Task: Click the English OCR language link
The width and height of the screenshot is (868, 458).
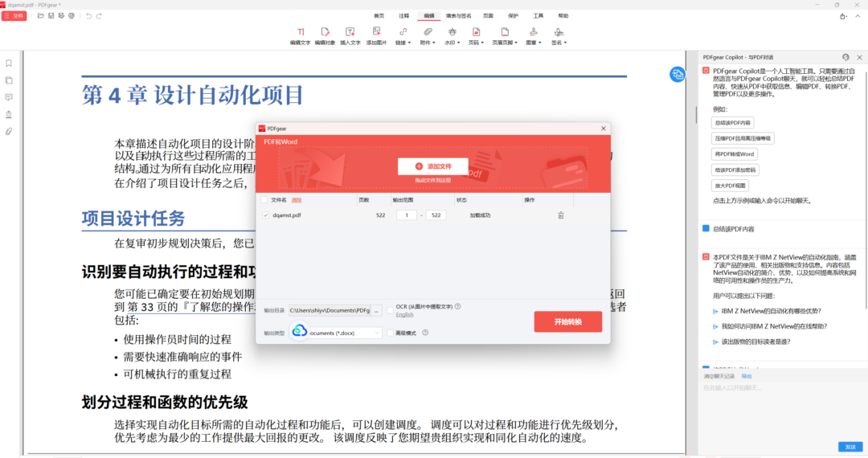Action: (x=404, y=315)
